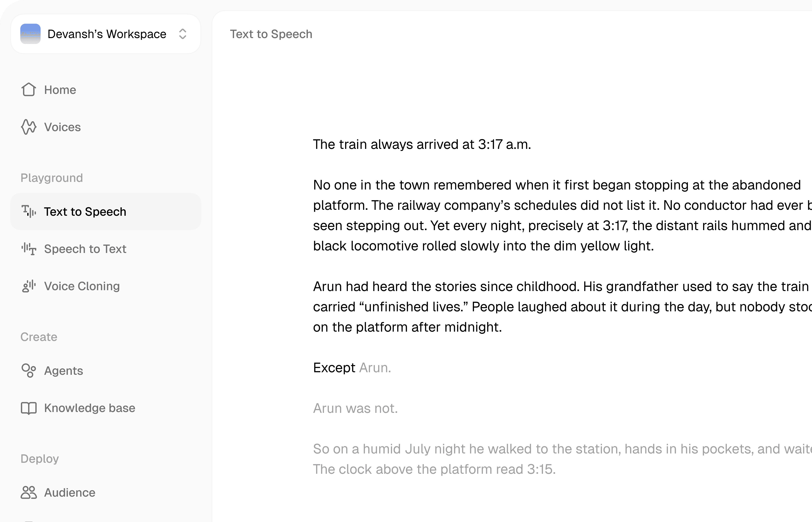
Task: Open the Devansh's Workspace selector
Action: coord(107,34)
